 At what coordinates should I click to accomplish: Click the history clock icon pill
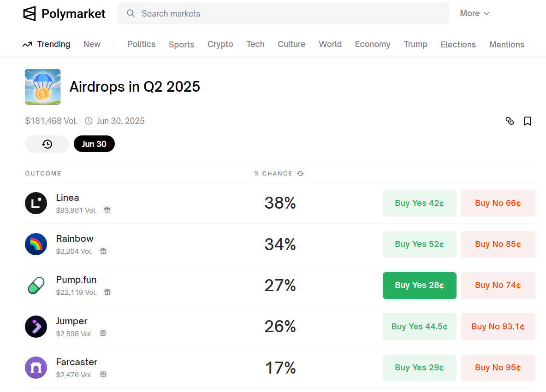coord(47,144)
